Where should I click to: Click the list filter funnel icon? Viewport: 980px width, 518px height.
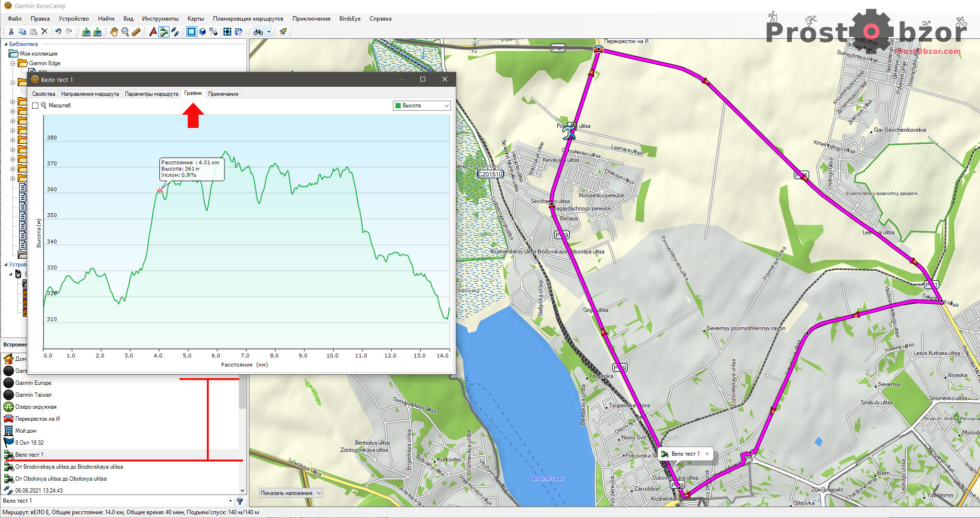(240, 501)
